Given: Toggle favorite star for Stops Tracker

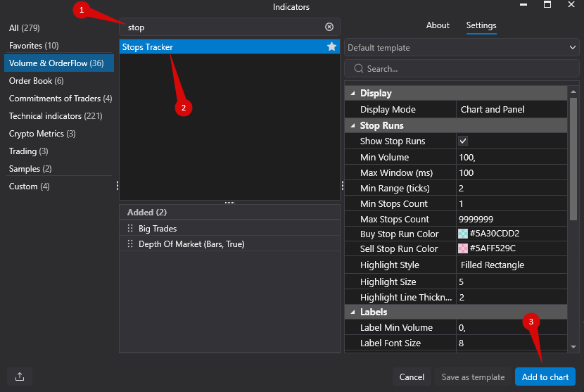Looking at the screenshot, I should 331,46.
